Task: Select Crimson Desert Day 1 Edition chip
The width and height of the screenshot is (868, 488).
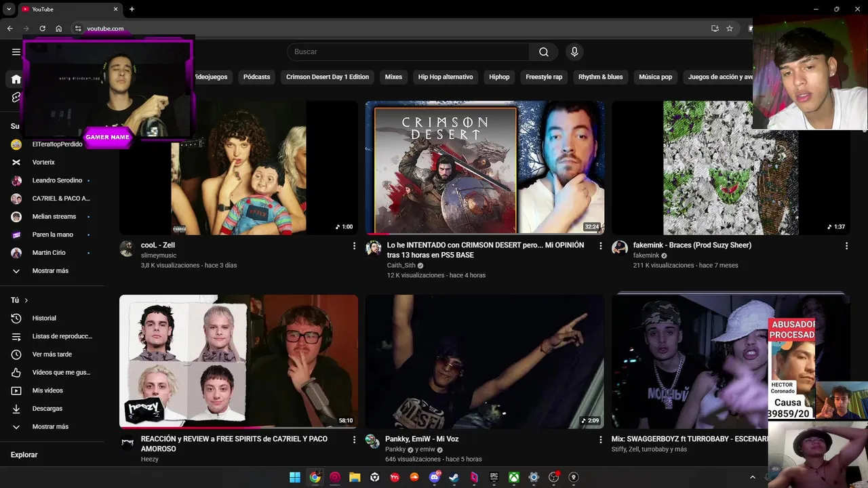Action: click(328, 77)
